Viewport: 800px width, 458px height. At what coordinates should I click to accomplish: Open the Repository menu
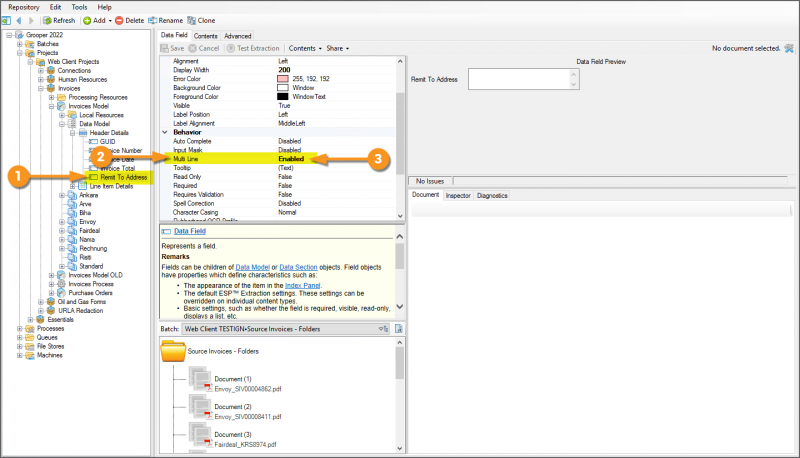[23, 7]
